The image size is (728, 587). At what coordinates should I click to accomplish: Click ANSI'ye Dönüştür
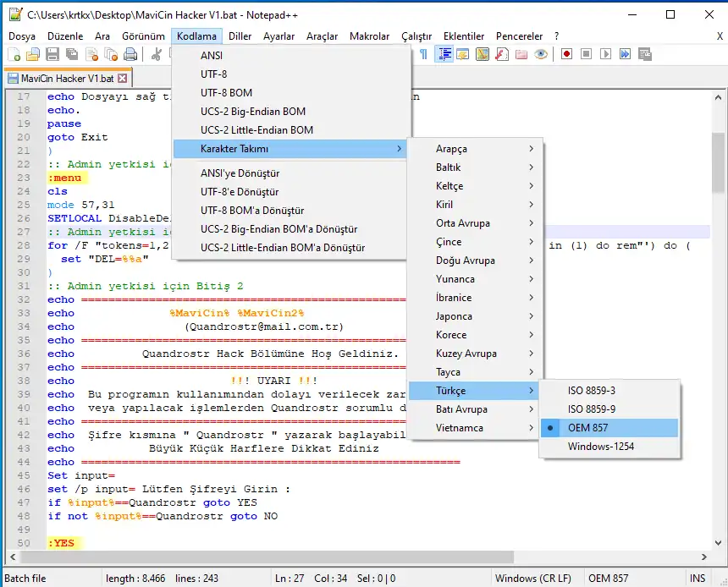coord(290,173)
